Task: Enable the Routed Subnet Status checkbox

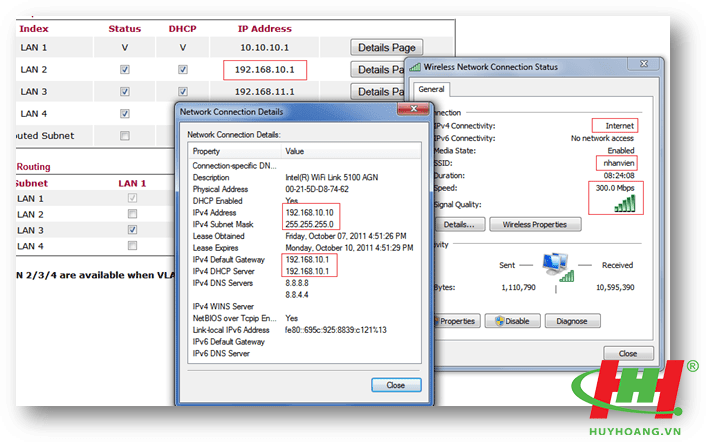Action: click(125, 136)
